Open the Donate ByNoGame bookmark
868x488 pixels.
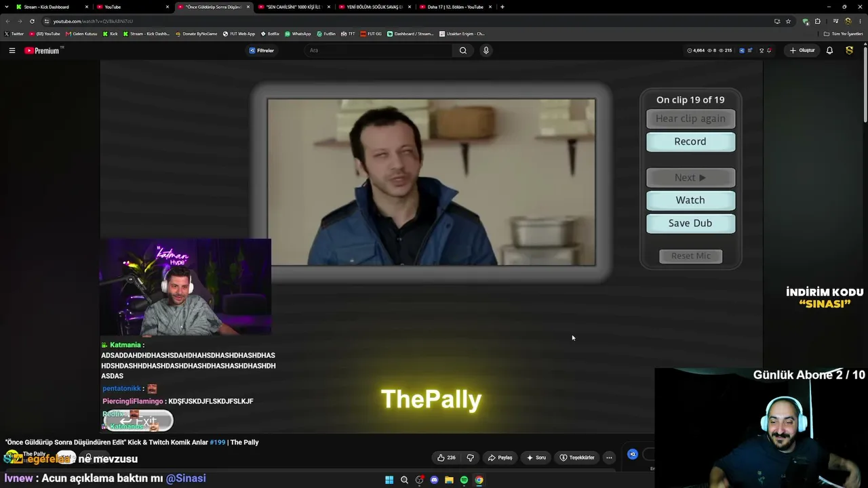coord(196,33)
